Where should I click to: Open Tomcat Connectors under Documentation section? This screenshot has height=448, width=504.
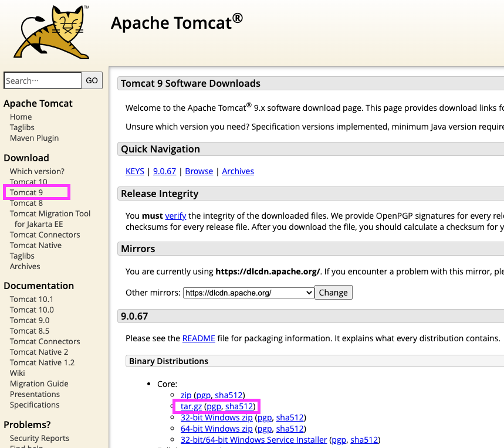(x=45, y=342)
